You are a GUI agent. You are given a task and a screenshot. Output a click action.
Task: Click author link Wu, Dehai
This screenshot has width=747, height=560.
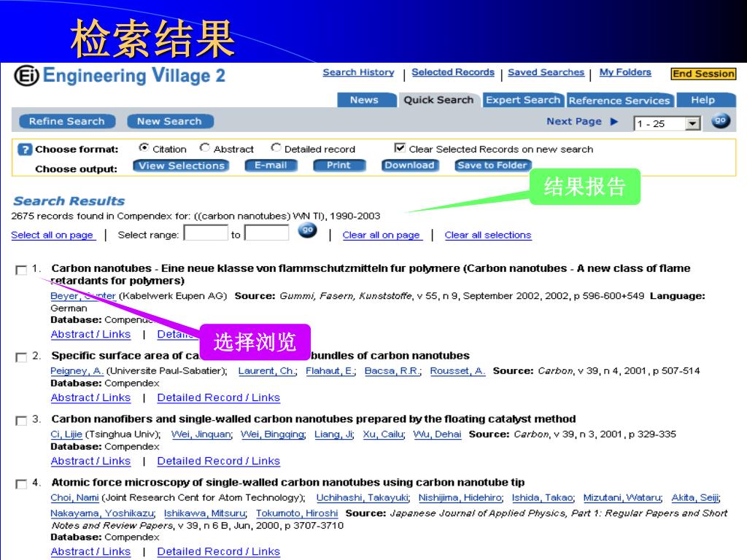(x=438, y=435)
